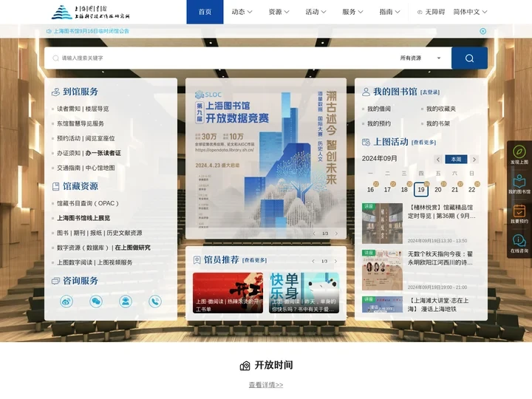Image resolution: width=532 pixels, height=399 pixels.
Task: Expand the 动态 menu
Action: (242, 12)
